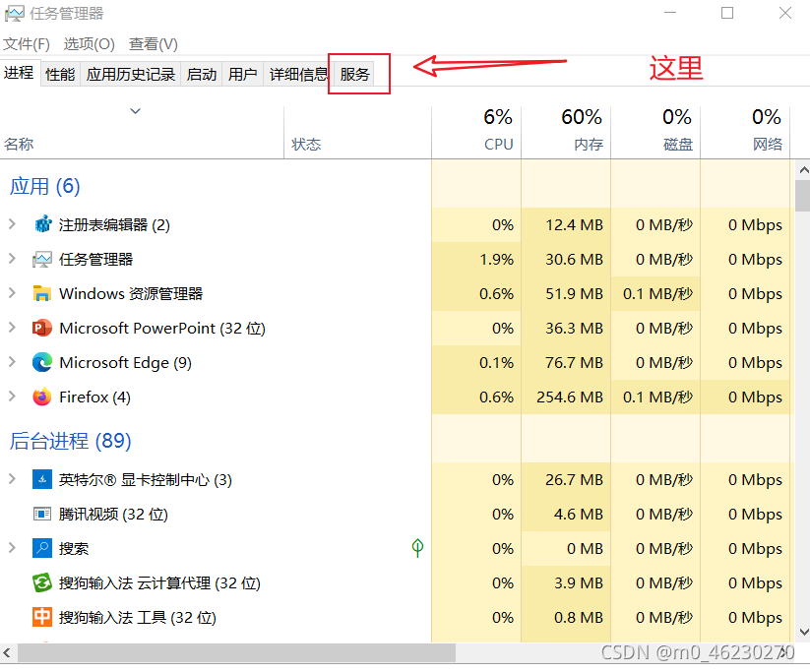This screenshot has height=672, width=810.
Task: Click the 76.7 MB memory cell for Edge
Action: (566, 362)
